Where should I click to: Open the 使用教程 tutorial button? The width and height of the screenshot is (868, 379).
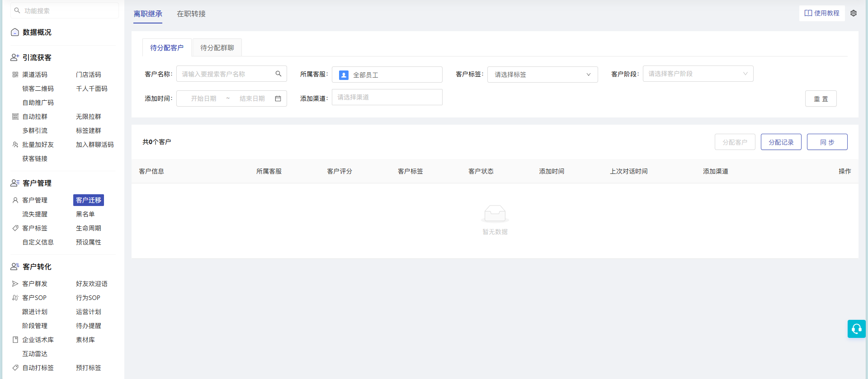coord(822,13)
